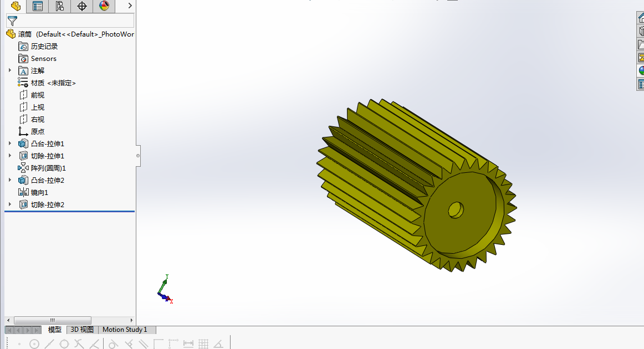Click the 材质 <未指定> material item
The width and height of the screenshot is (644, 349).
click(47, 83)
